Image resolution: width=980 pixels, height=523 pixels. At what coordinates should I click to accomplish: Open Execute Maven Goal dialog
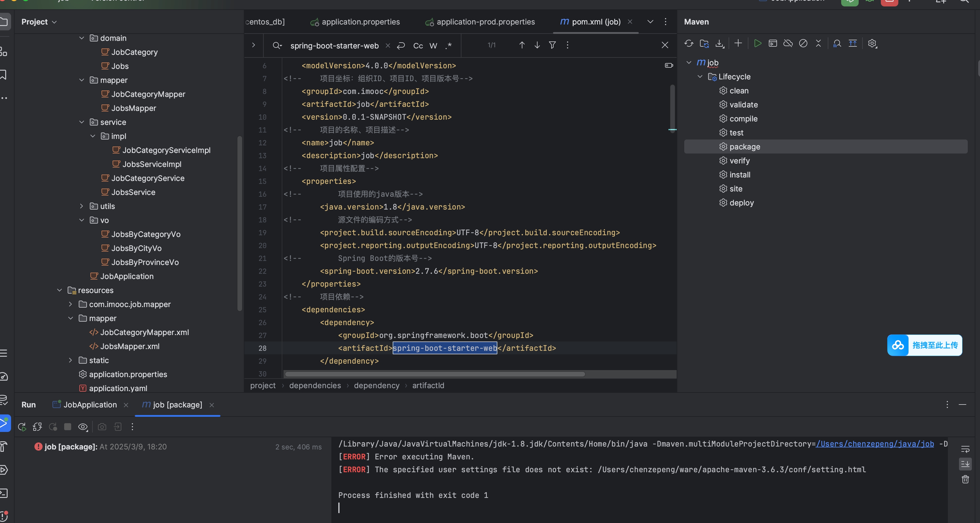pyautogui.click(x=773, y=43)
